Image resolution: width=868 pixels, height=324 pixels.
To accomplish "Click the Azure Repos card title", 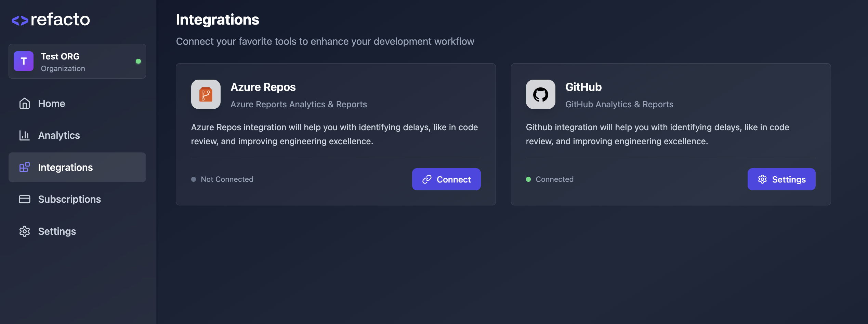I will point(263,87).
